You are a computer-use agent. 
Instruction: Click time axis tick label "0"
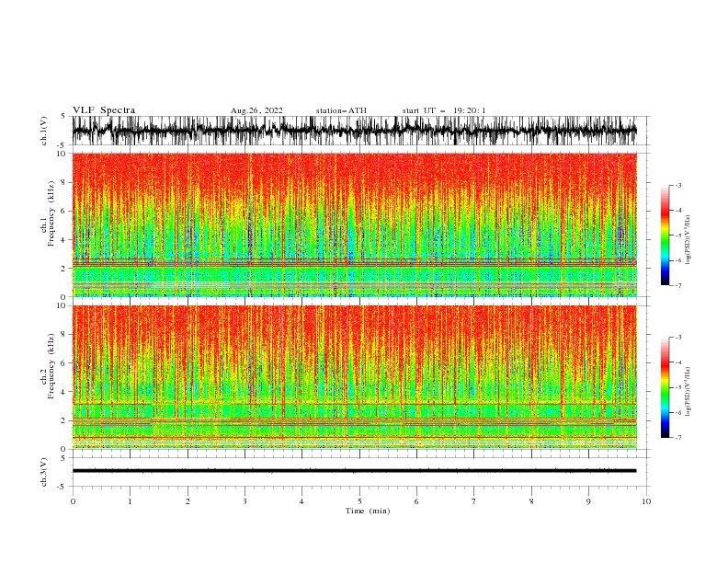73,501
